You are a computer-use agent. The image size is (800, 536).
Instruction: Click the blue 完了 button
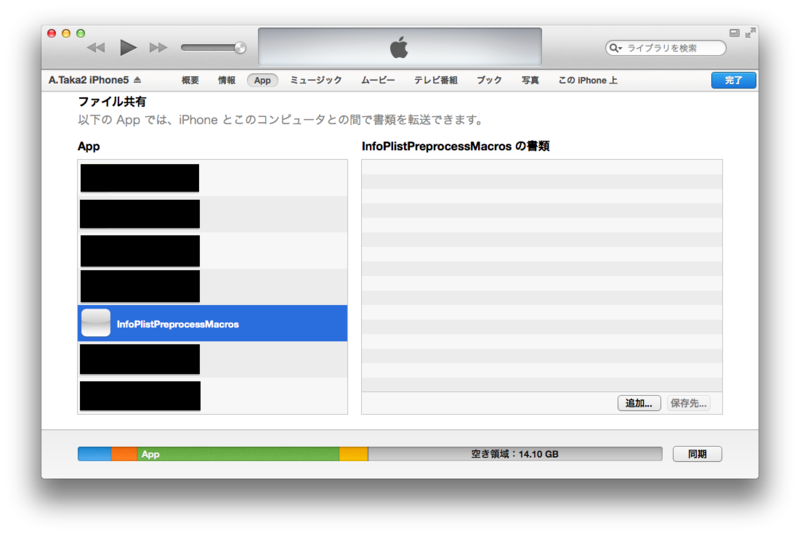click(734, 80)
